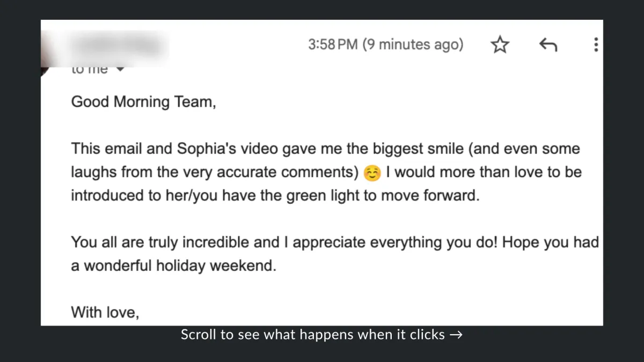Click the "Scroll to see what happens" caption
The height and width of the screenshot is (362, 644).
click(x=313, y=335)
